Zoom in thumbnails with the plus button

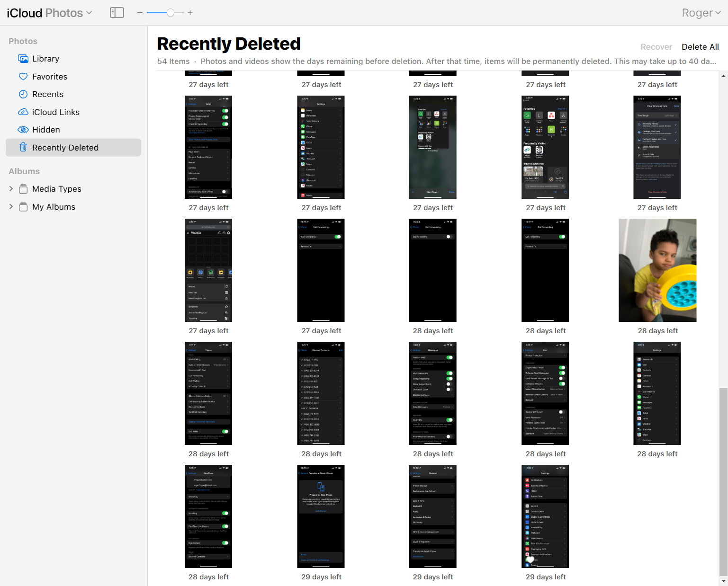[x=190, y=13]
